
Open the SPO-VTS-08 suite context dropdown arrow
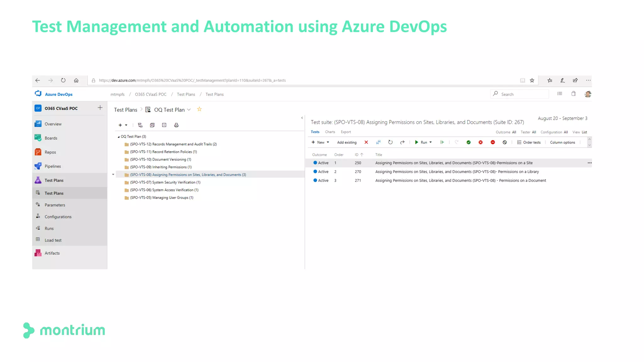[x=113, y=174]
